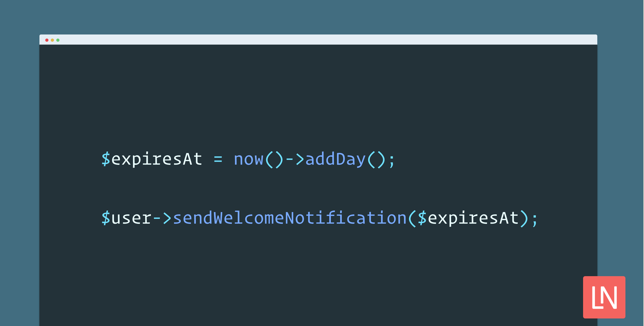Click the red close button

coord(46,39)
